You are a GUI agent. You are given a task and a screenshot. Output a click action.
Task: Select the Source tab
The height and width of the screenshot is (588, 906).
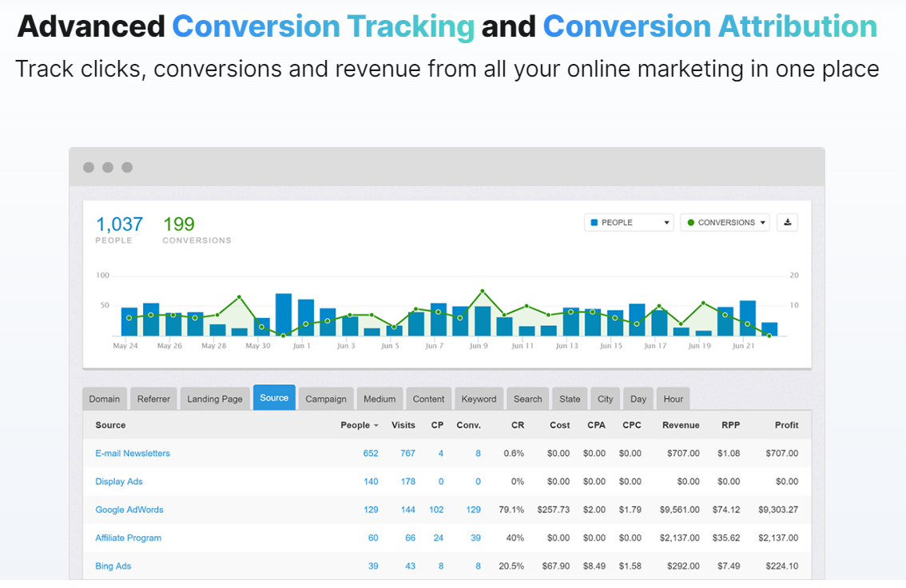274,397
